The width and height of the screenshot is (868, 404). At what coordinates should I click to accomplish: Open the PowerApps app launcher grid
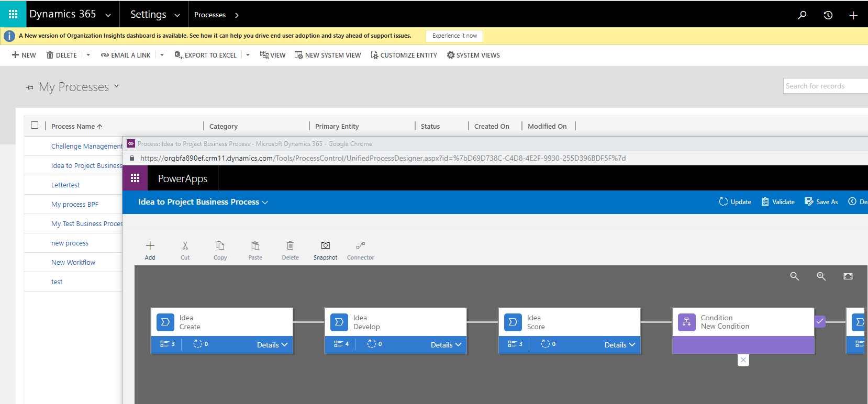[x=135, y=178]
